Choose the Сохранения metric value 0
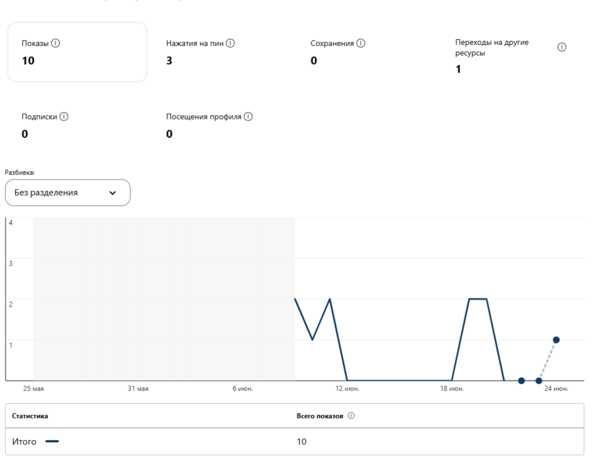 pos(314,61)
